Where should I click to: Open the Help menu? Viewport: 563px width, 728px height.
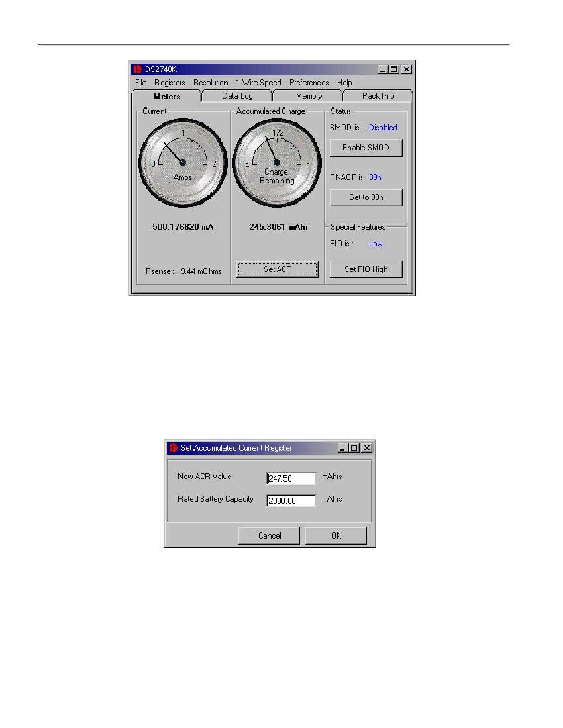click(x=344, y=83)
